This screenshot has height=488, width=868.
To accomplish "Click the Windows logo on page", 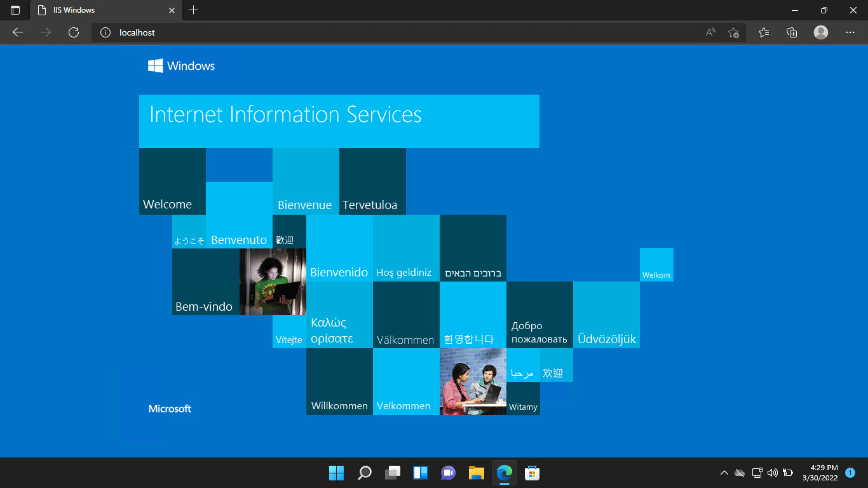I will pyautogui.click(x=182, y=66).
